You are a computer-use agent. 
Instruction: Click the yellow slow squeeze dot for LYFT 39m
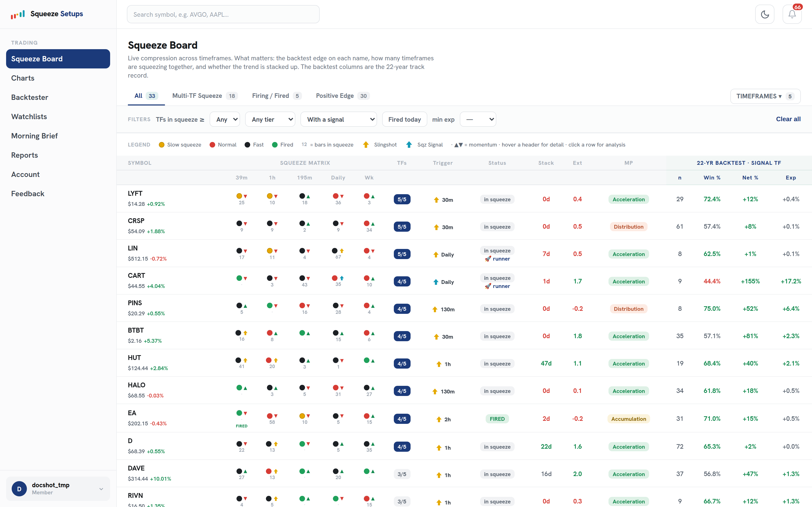point(239,196)
